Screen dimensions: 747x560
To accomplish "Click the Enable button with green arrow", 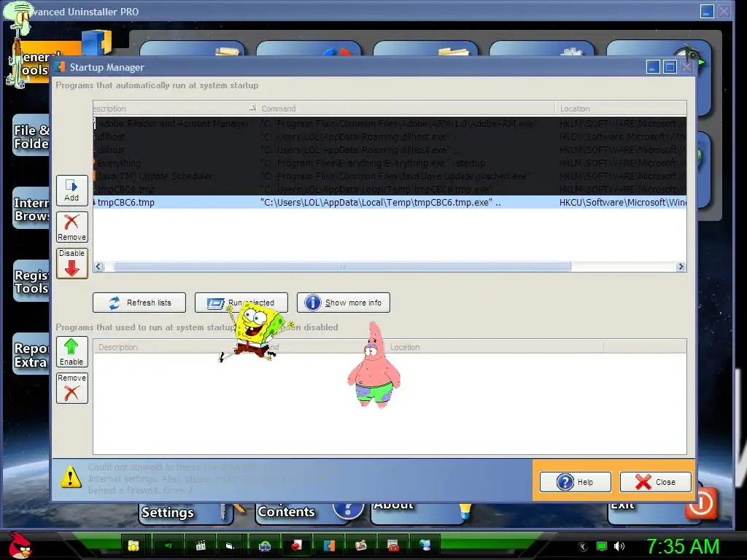I will 72,352.
